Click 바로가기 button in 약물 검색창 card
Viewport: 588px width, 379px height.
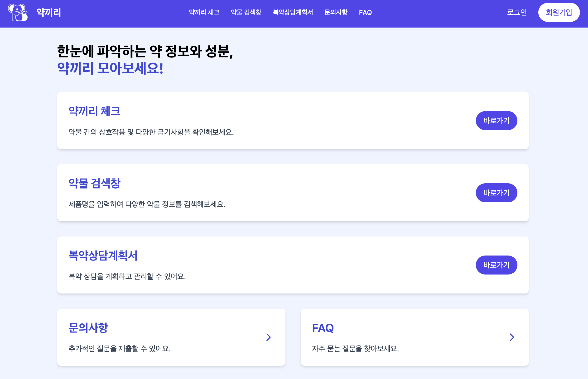pos(496,193)
